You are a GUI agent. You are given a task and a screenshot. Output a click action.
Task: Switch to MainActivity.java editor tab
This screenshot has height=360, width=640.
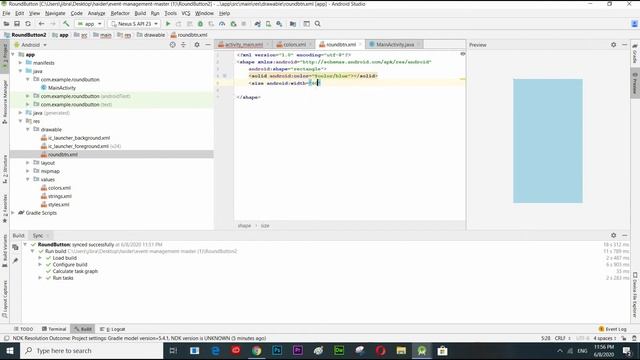395,44
